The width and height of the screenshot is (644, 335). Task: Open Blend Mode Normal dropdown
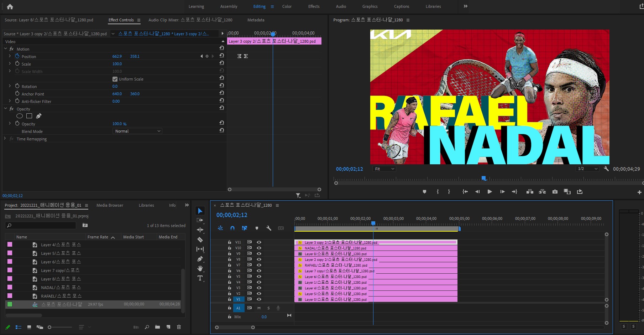point(137,131)
